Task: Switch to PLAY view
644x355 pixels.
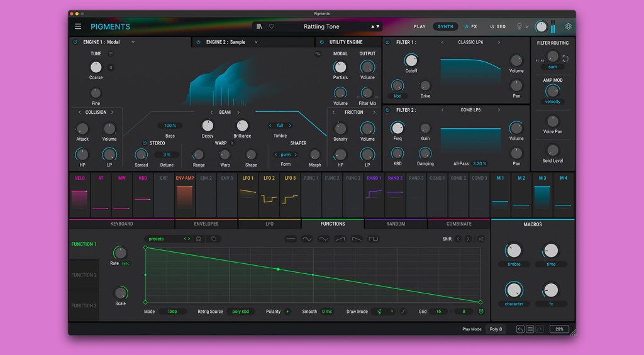Action: coord(419,26)
